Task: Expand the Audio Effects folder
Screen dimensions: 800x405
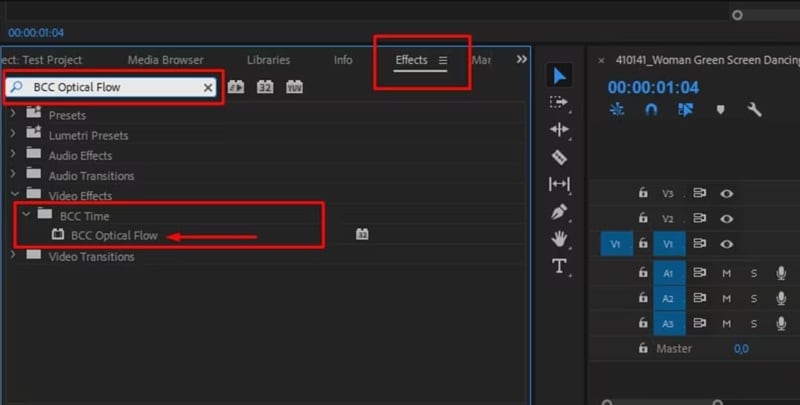Action: pos(13,154)
